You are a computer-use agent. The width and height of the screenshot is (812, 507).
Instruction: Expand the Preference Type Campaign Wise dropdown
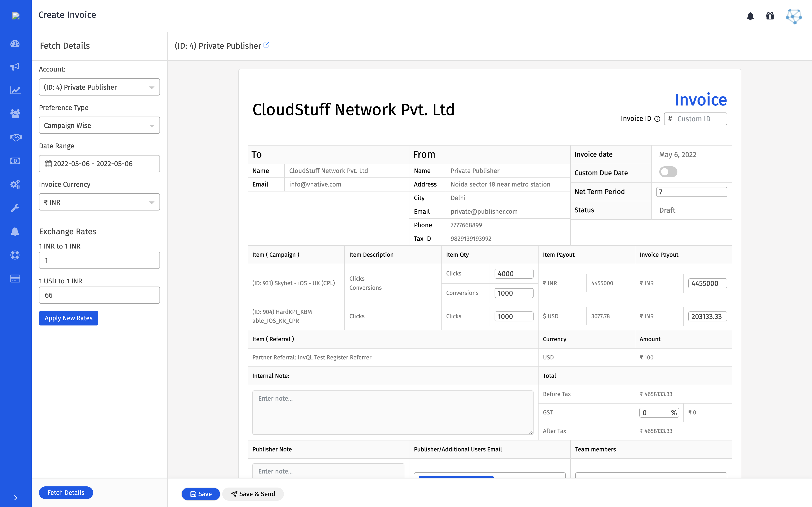[99, 125]
